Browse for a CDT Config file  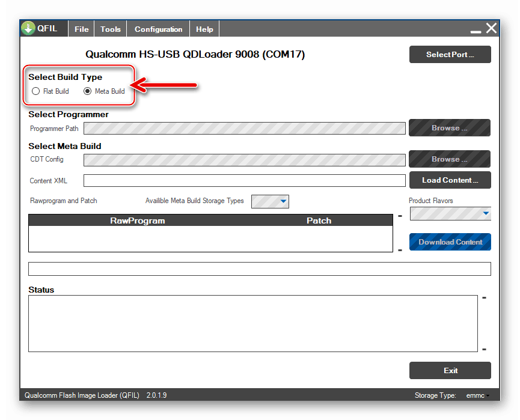[449, 159]
